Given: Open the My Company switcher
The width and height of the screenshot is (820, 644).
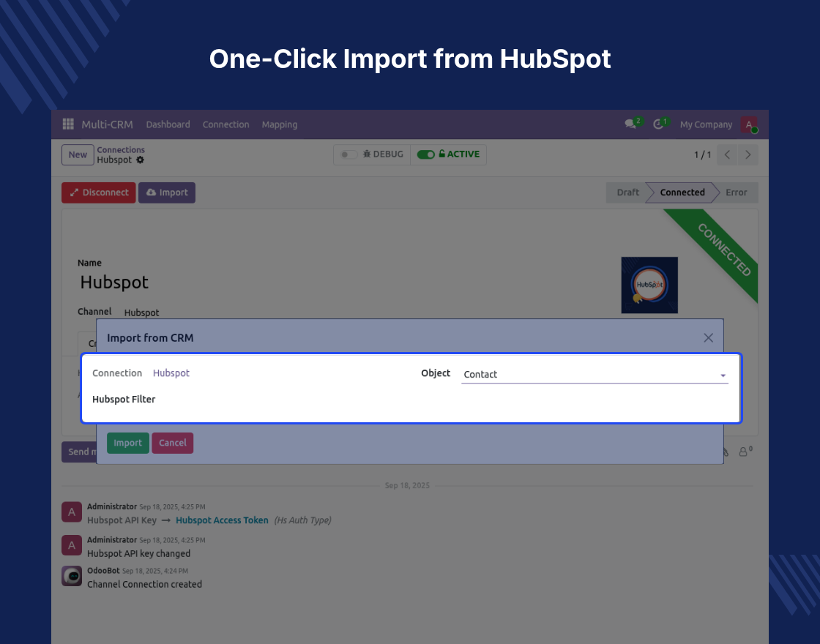Looking at the screenshot, I should tap(706, 124).
